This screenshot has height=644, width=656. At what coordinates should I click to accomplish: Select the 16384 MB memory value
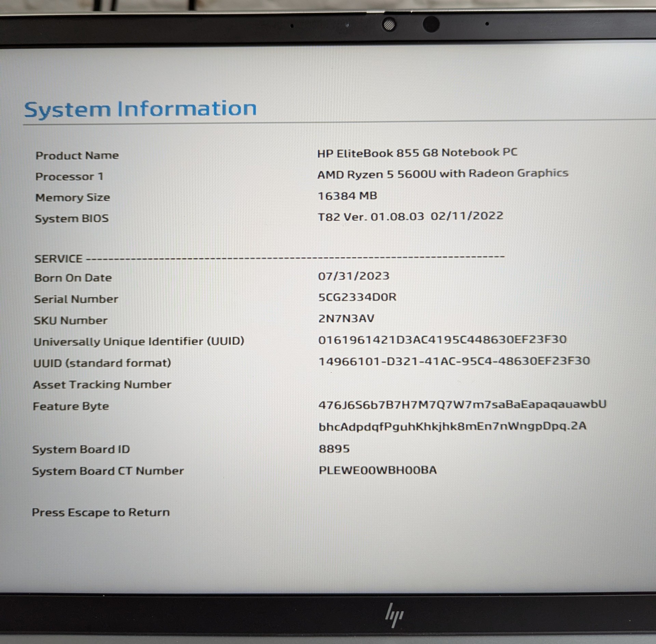tap(347, 196)
